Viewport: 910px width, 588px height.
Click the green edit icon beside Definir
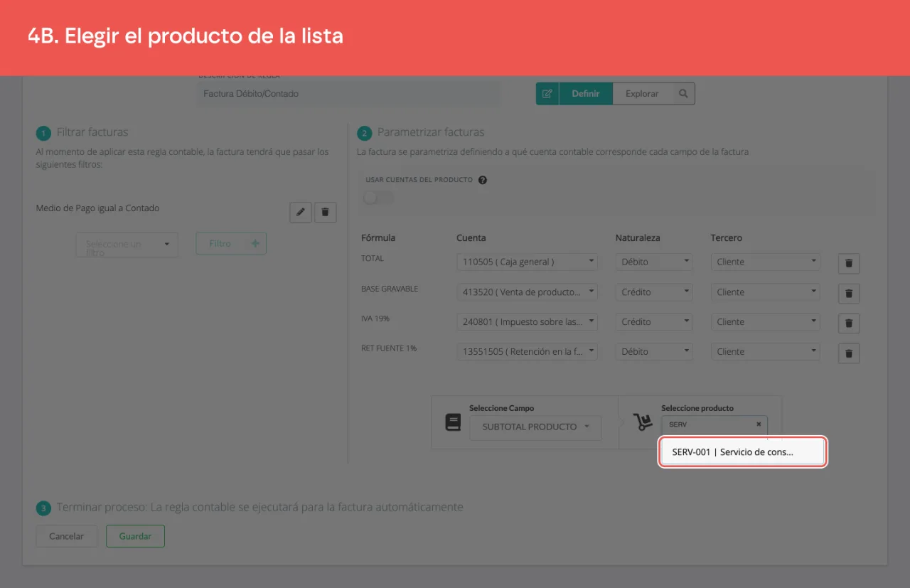[547, 94]
